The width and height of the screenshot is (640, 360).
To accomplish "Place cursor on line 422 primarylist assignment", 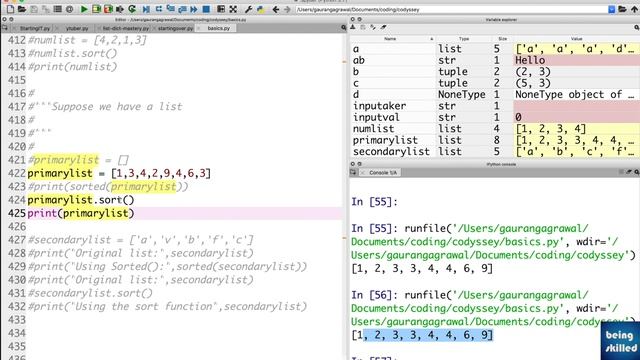I will (119, 173).
